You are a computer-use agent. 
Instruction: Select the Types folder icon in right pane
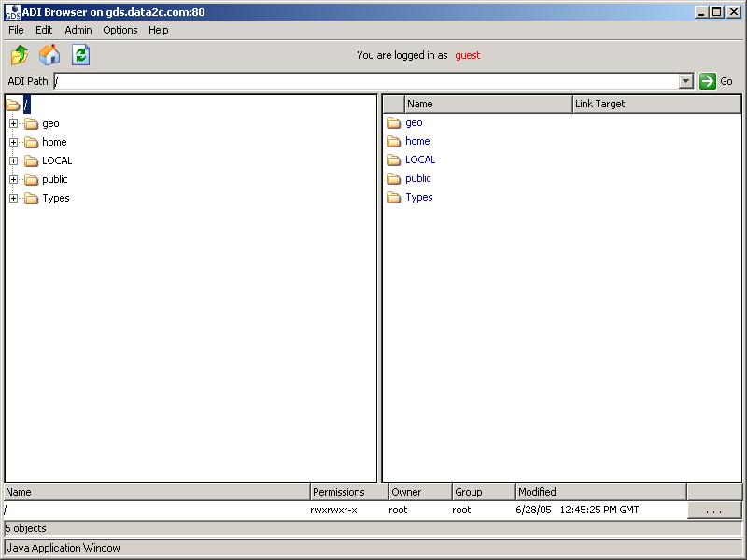(394, 198)
